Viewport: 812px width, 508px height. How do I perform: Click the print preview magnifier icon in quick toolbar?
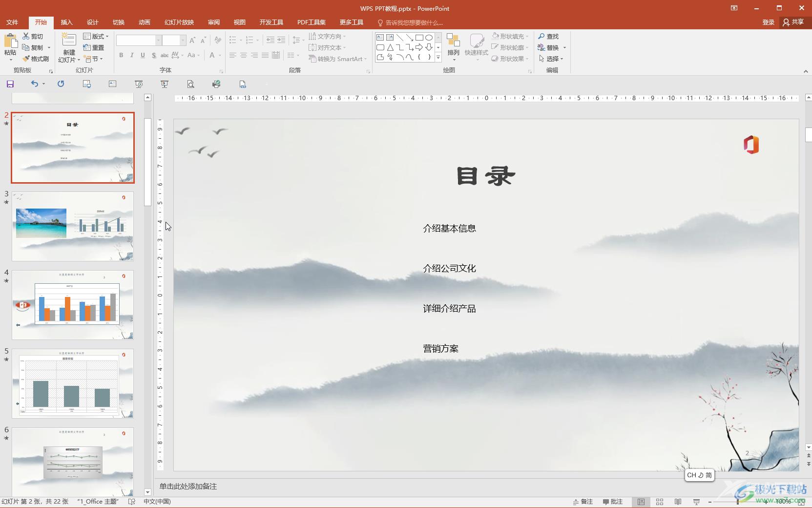[x=190, y=84]
